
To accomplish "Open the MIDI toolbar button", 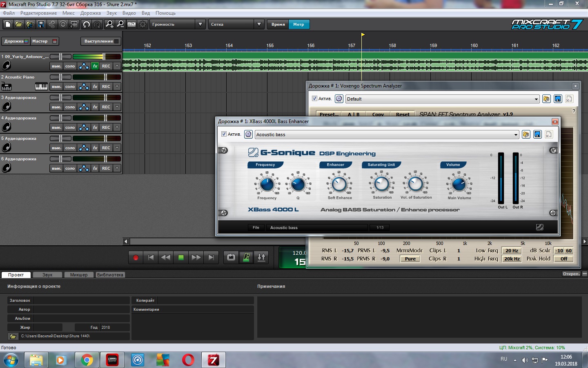I will 131,25.
